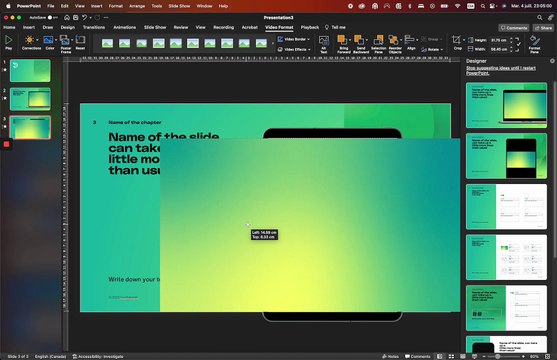Screen dimensions: 557x360
Task: Click the Stop suggesting ideas link
Action: (x=501, y=70)
